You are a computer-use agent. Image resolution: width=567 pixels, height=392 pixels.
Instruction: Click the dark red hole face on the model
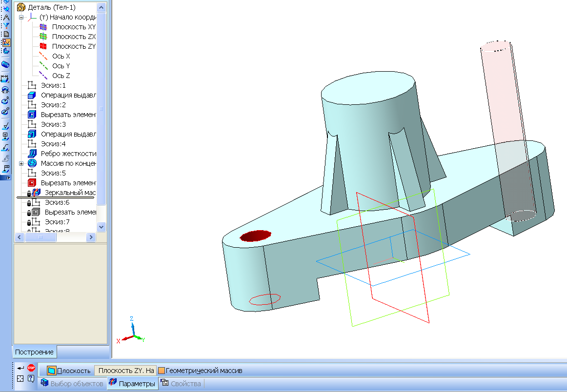pos(255,235)
